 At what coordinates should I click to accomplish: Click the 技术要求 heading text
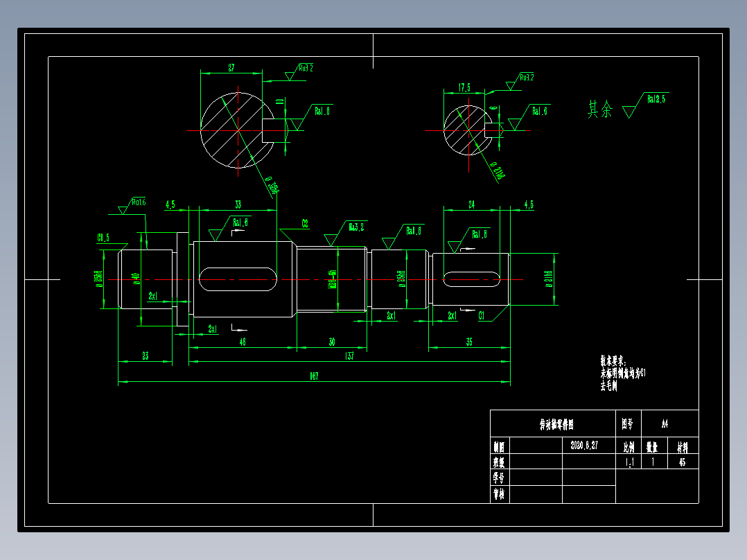(x=613, y=361)
